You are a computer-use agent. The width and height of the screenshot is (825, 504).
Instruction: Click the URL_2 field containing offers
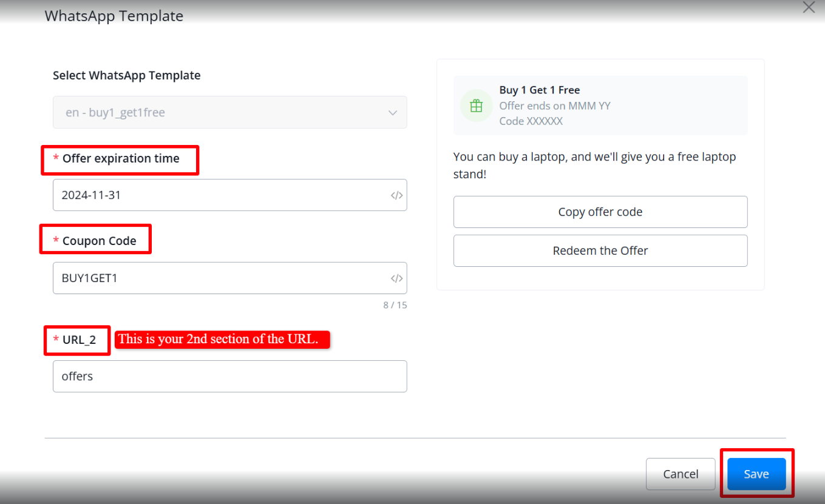click(x=229, y=377)
